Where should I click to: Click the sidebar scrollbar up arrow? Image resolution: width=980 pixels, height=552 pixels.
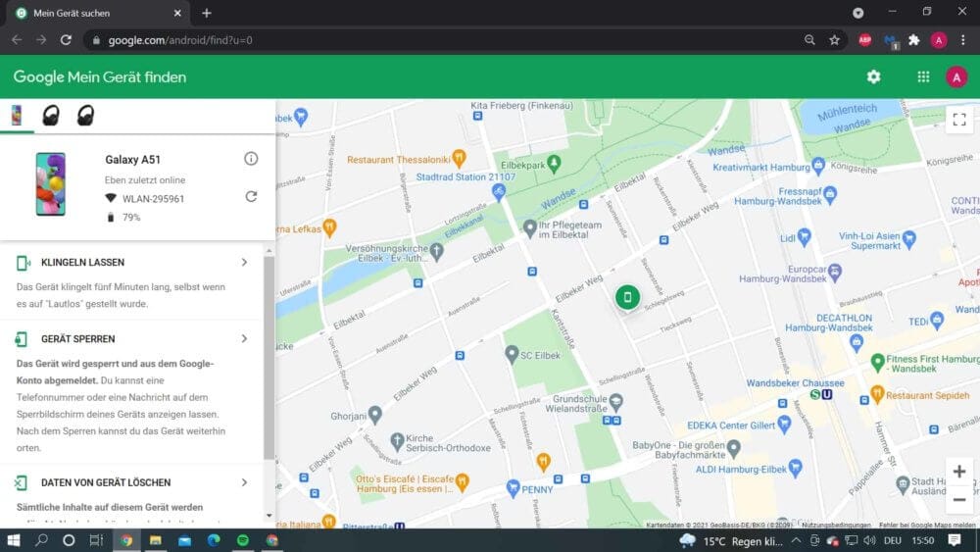coord(269,251)
